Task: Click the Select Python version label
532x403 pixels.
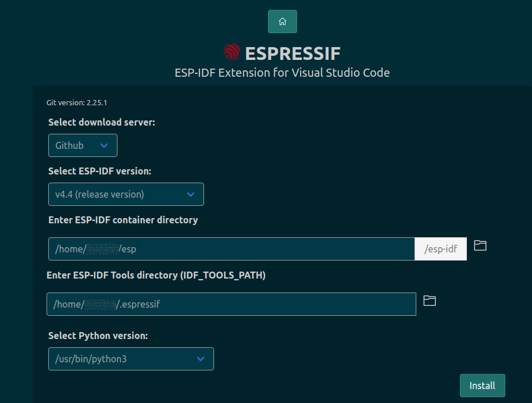Action: point(98,336)
